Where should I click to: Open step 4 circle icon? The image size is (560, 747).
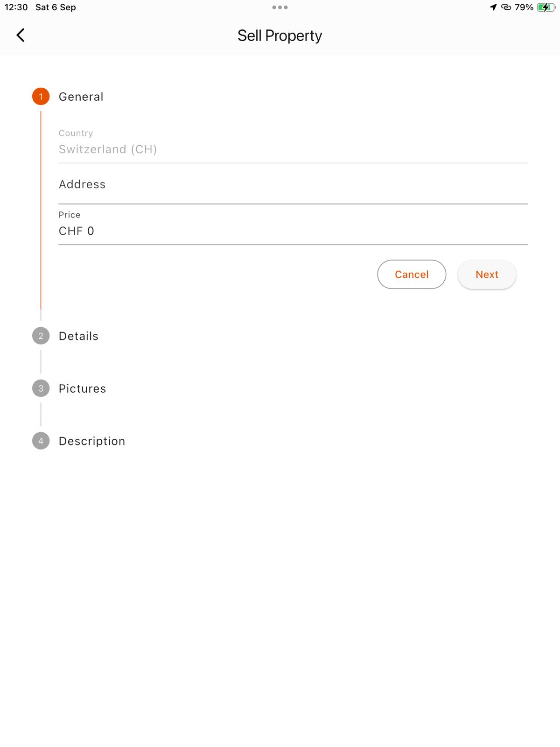tap(41, 441)
